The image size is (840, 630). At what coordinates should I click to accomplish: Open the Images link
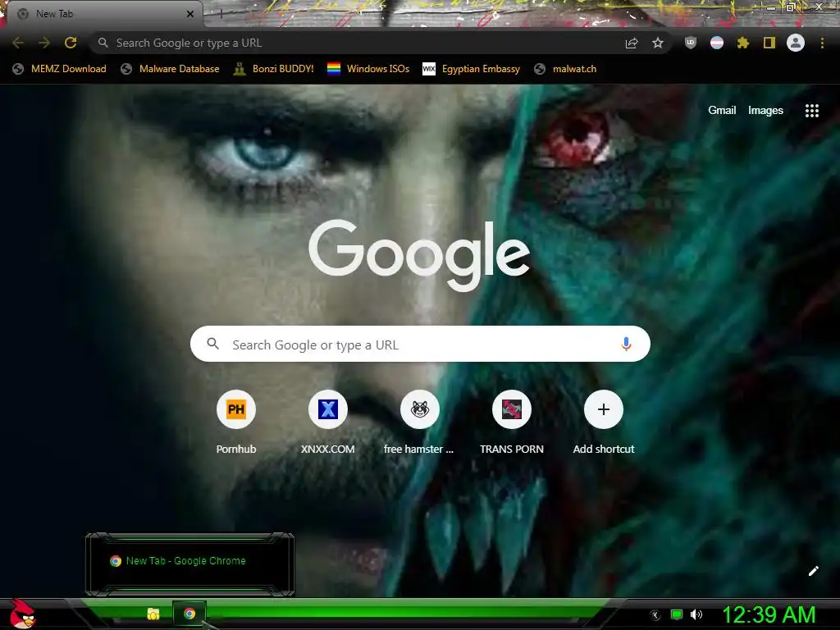[x=765, y=111]
